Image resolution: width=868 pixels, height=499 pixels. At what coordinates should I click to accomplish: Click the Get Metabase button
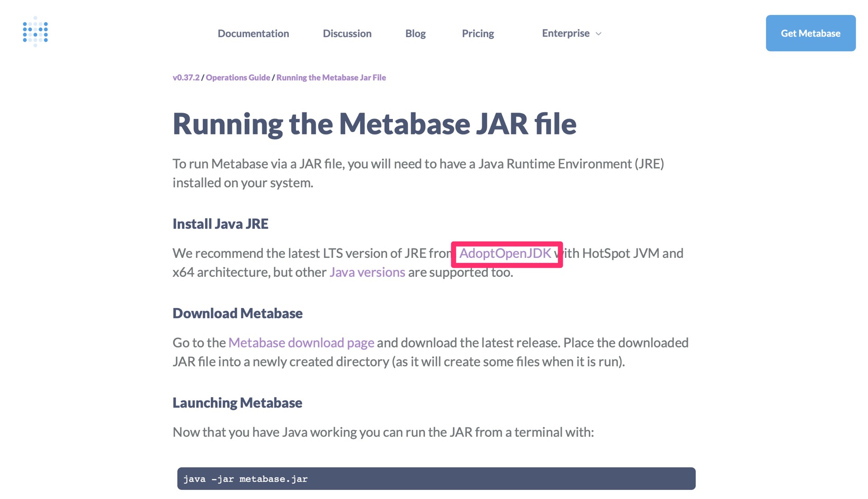[x=810, y=33]
